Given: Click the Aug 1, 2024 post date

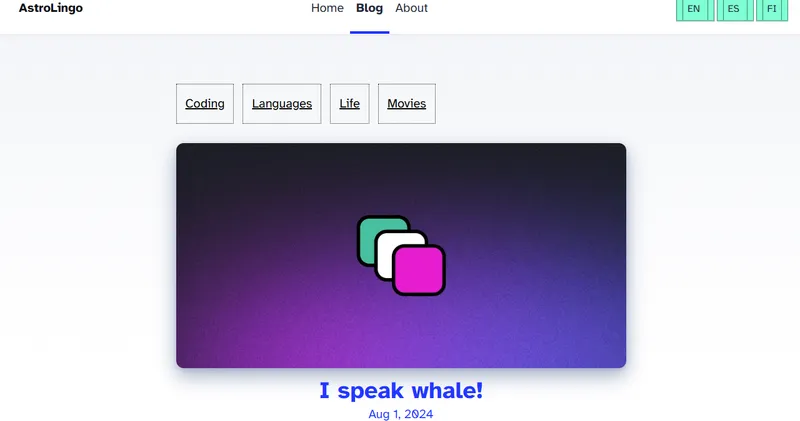Looking at the screenshot, I should pos(401,414).
